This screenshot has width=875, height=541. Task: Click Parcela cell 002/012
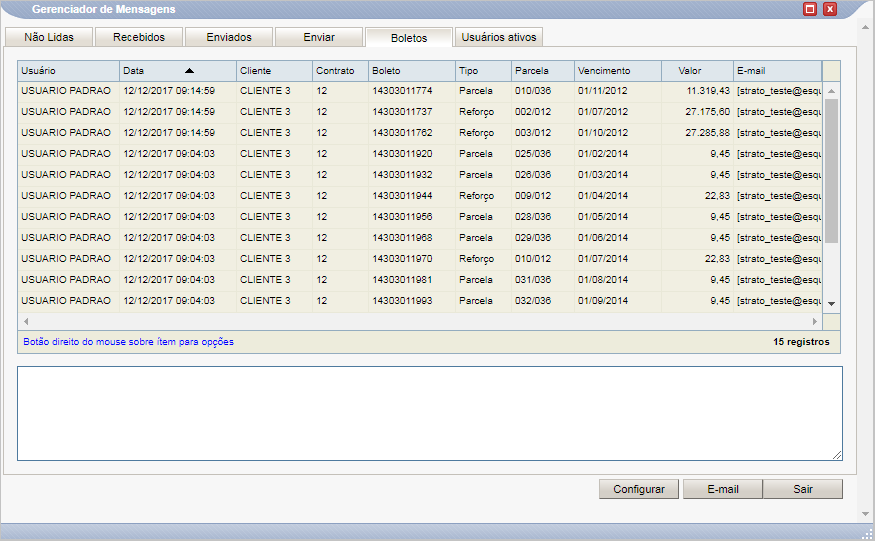click(x=533, y=112)
